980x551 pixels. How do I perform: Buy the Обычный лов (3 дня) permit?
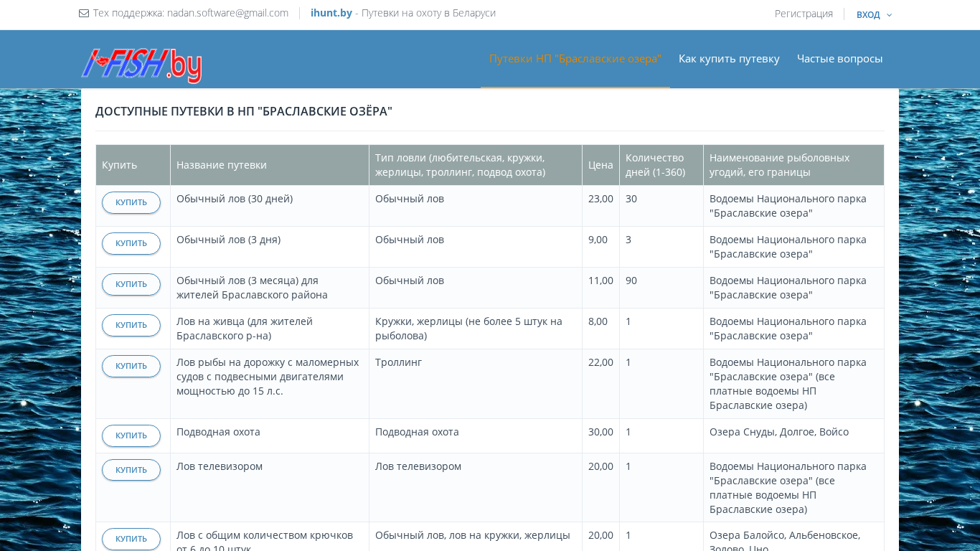pyautogui.click(x=131, y=243)
